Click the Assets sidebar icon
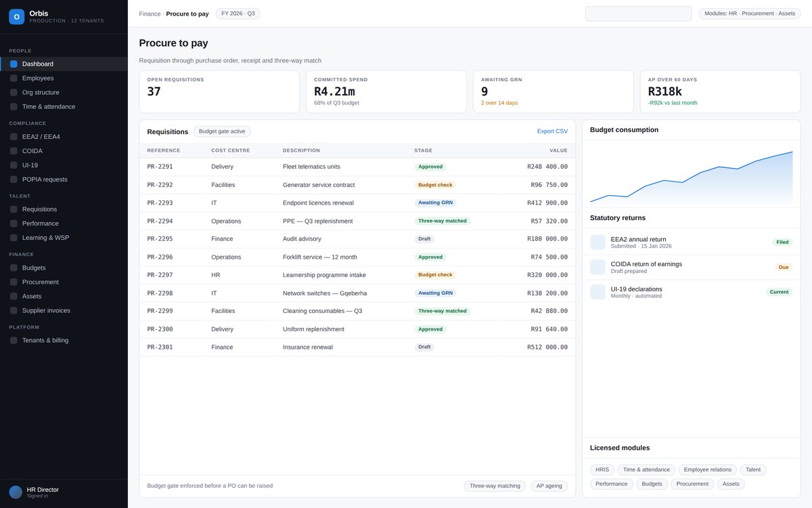812x508 pixels. (14, 295)
